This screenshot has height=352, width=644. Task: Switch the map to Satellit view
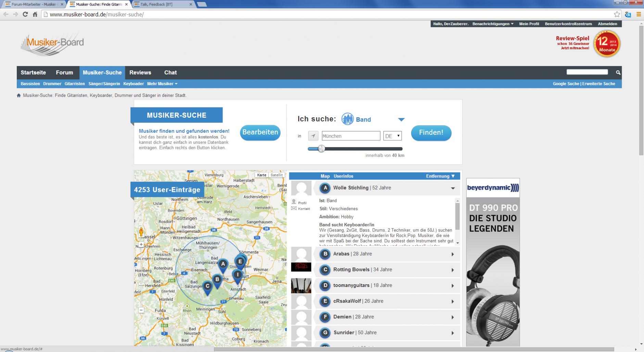(277, 175)
